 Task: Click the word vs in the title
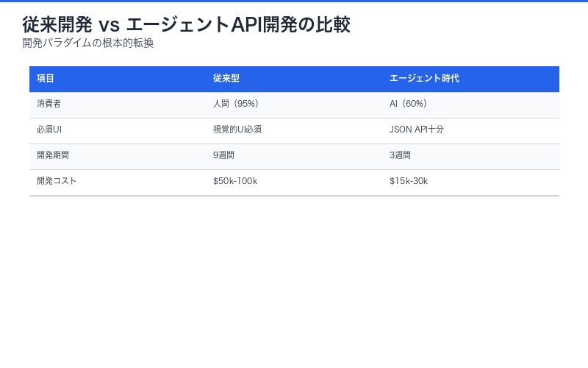(x=109, y=25)
